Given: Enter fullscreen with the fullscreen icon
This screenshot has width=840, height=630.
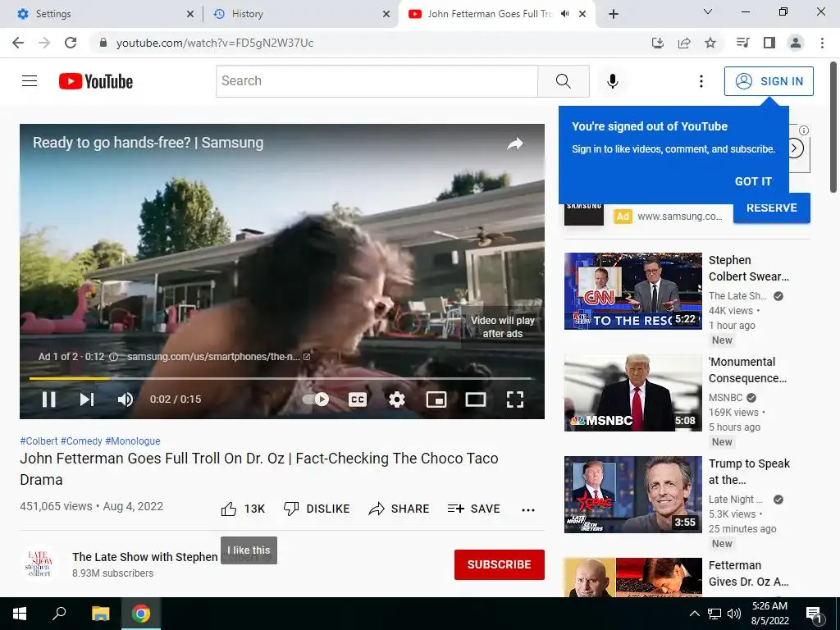Looking at the screenshot, I should (515, 399).
